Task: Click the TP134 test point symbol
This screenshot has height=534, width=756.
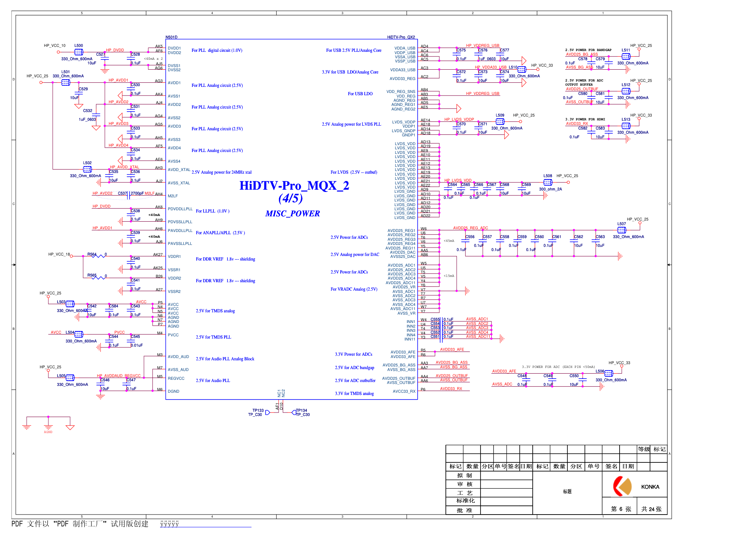Action: tap(294, 412)
